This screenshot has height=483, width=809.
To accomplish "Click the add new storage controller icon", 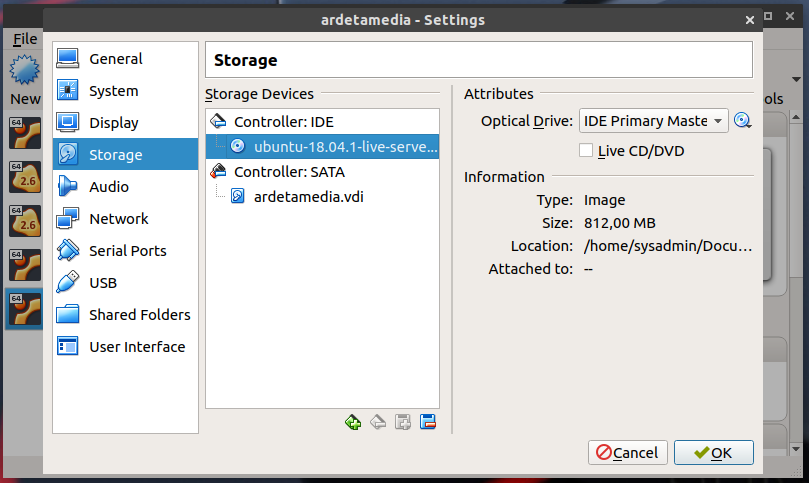I will point(353,422).
